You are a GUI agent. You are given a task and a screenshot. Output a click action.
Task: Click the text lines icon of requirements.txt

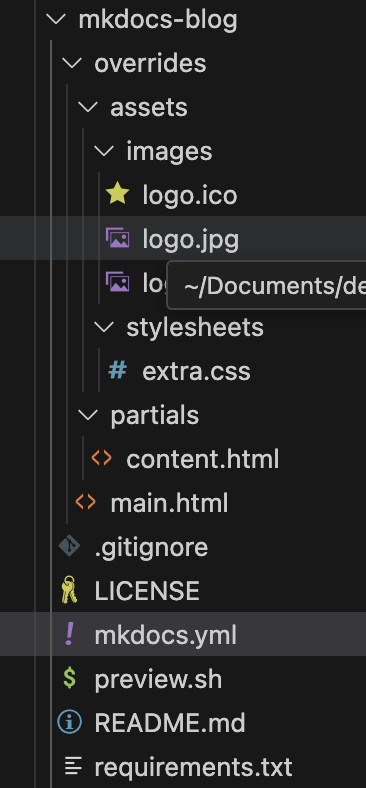point(73,766)
